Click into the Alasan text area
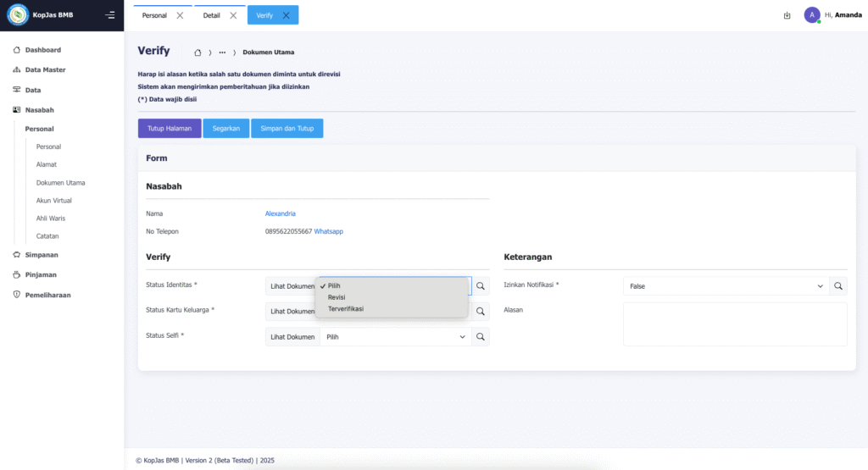Image resolution: width=868 pixels, height=470 pixels. tap(734, 324)
